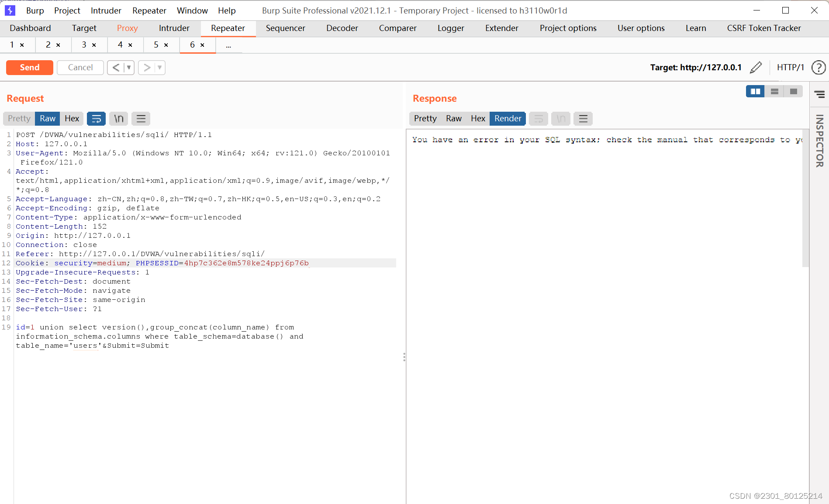Switch response view to Pretty
This screenshot has width=829, height=504.
tap(425, 119)
